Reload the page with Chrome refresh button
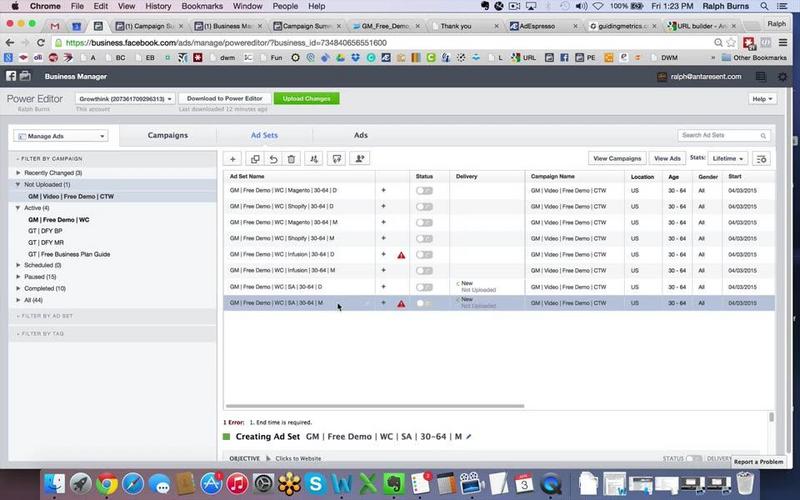The height and width of the screenshot is (500, 800). [x=41, y=43]
